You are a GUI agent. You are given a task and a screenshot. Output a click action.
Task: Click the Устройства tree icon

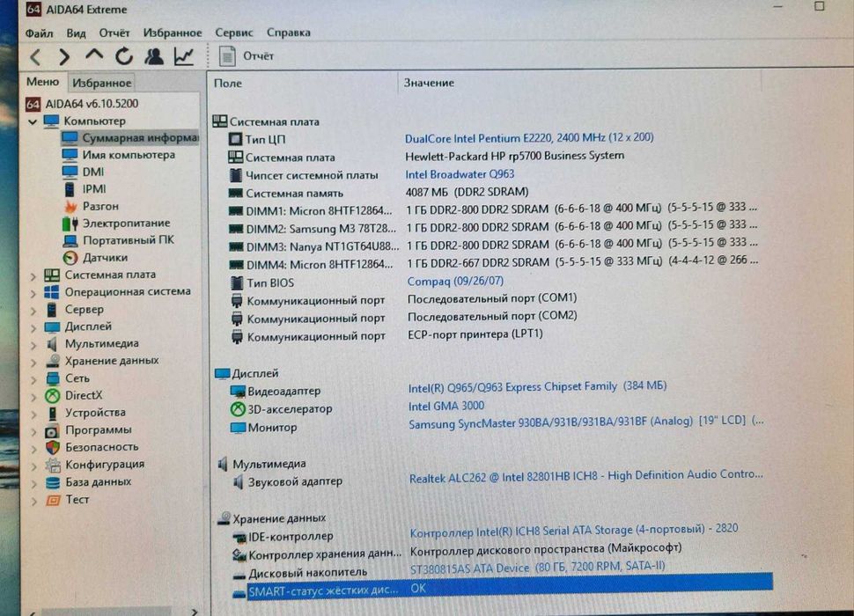(x=52, y=413)
